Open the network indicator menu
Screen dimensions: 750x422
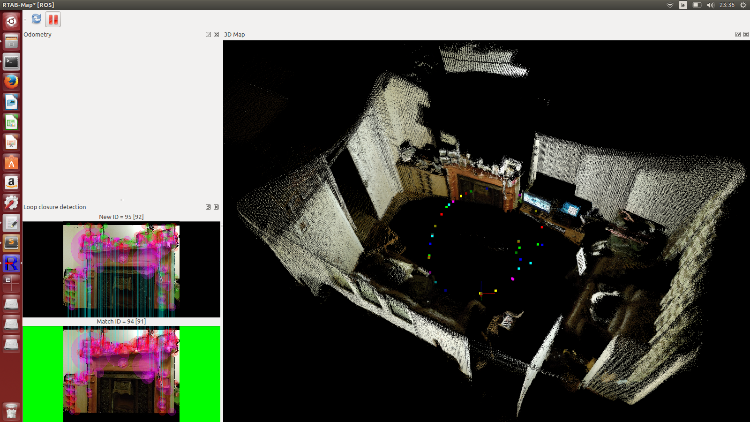tap(669, 5)
